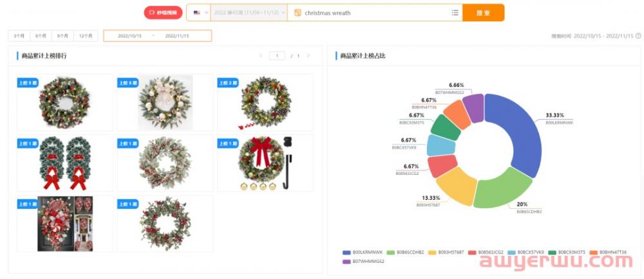Viewport: 644px width, 279px height.
Task: Click the list icon in search box
Action: click(455, 13)
